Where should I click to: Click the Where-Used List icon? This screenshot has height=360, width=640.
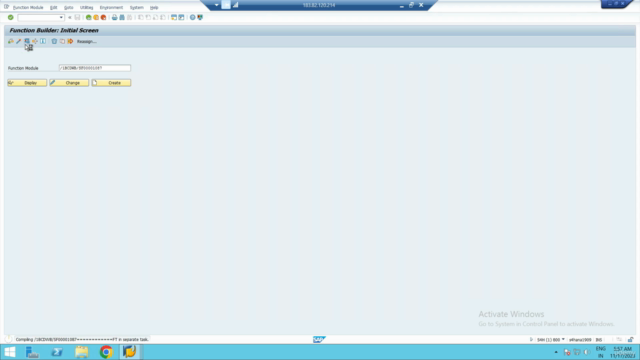(x=35, y=41)
